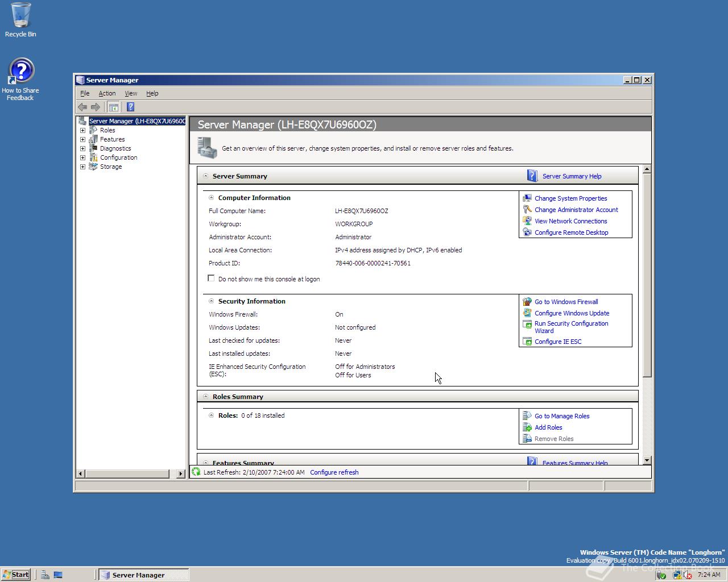Expand the Configuration tree node

[x=82, y=157]
